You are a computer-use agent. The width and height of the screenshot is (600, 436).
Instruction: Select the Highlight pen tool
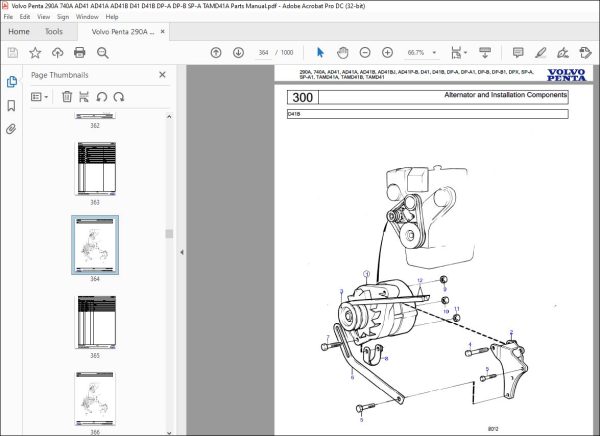point(540,52)
